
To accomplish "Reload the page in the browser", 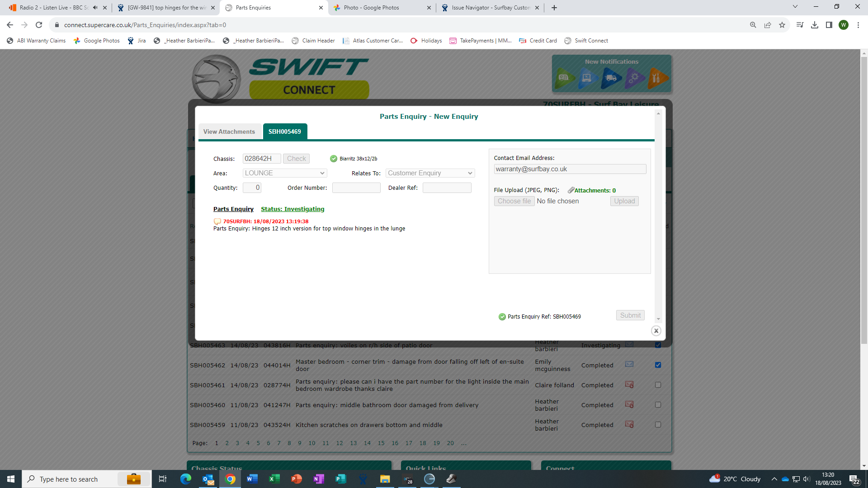I will (x=39, y=25).
